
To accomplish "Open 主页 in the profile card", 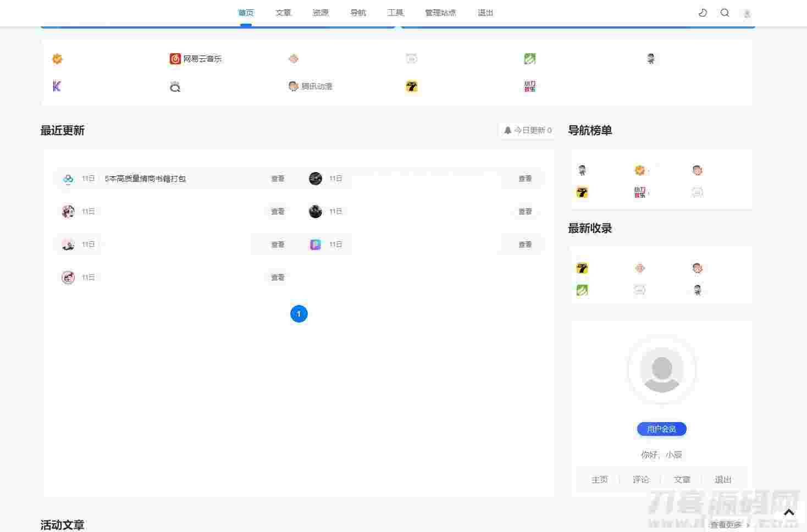I will [600, 480].
